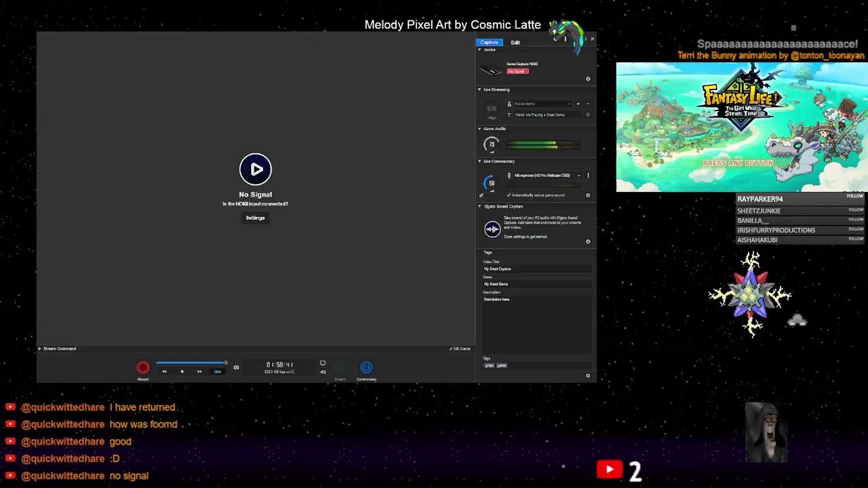Edit the stream title field
This screenshot has width=868, height=488.
coord(548,115)
